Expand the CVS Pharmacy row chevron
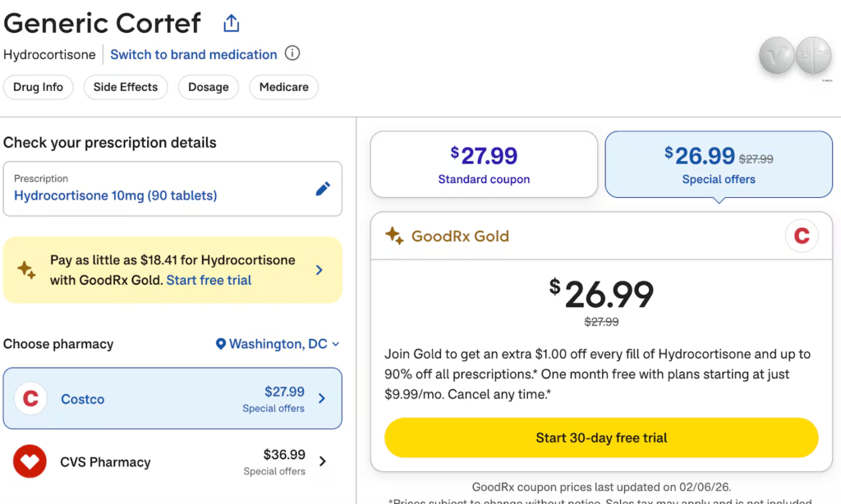841x504 pixels. 322,461
